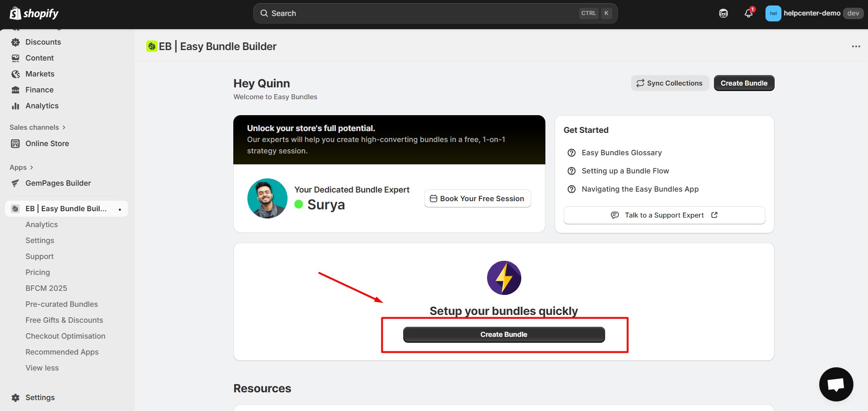Click Sync Collections

[669, 83]
